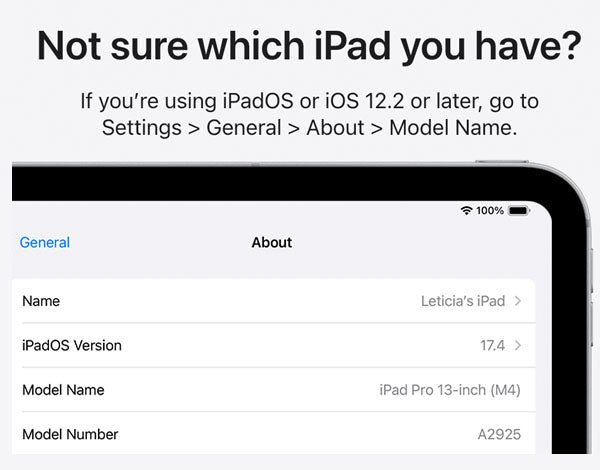Click the 17.4 version value

(x=493, y=346)
